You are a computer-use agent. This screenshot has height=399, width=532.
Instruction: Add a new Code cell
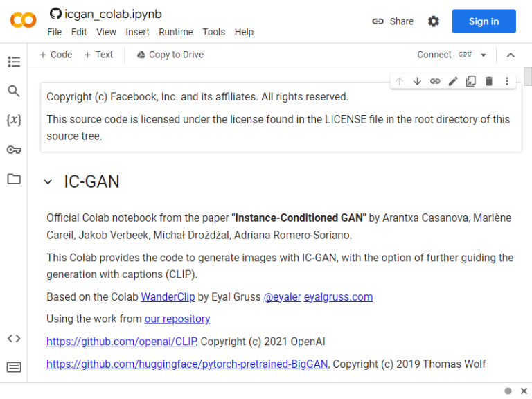click(x=55, y=55)
